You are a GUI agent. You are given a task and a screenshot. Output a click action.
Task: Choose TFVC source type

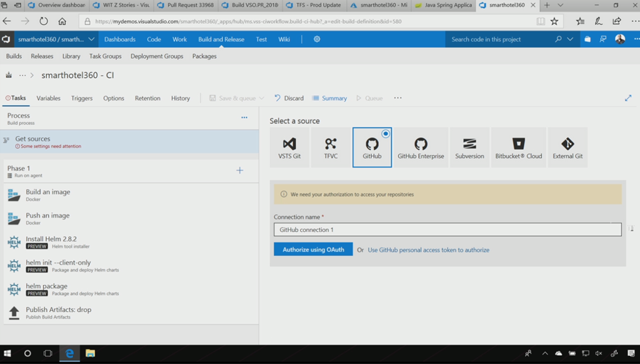coord(331,148)
